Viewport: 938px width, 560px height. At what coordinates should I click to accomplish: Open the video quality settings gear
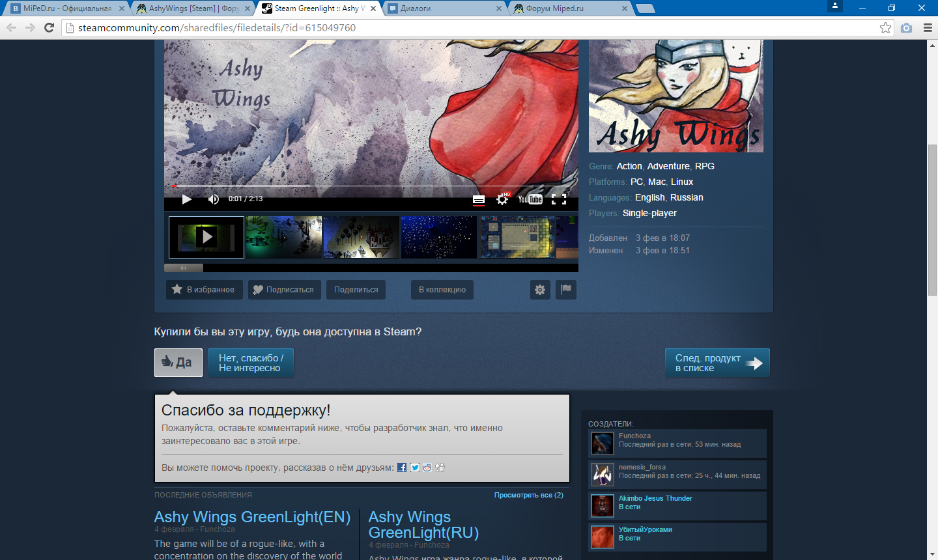(502, 199)
